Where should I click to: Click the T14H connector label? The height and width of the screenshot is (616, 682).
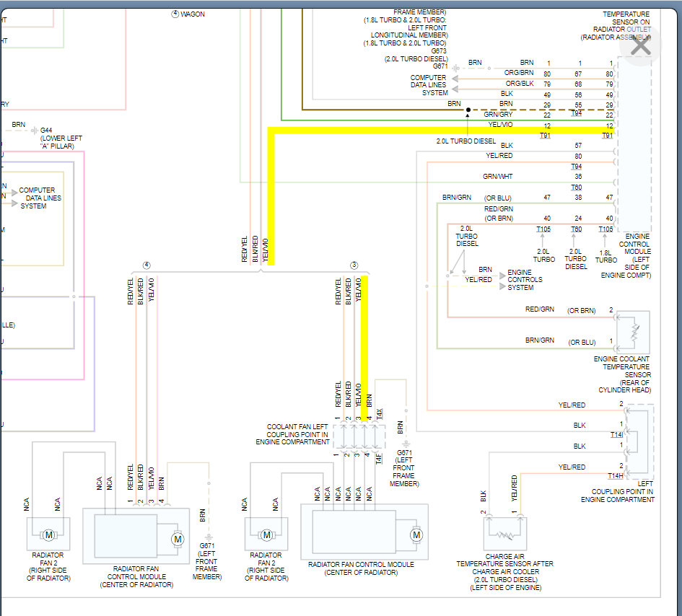[x=616, y=476]
